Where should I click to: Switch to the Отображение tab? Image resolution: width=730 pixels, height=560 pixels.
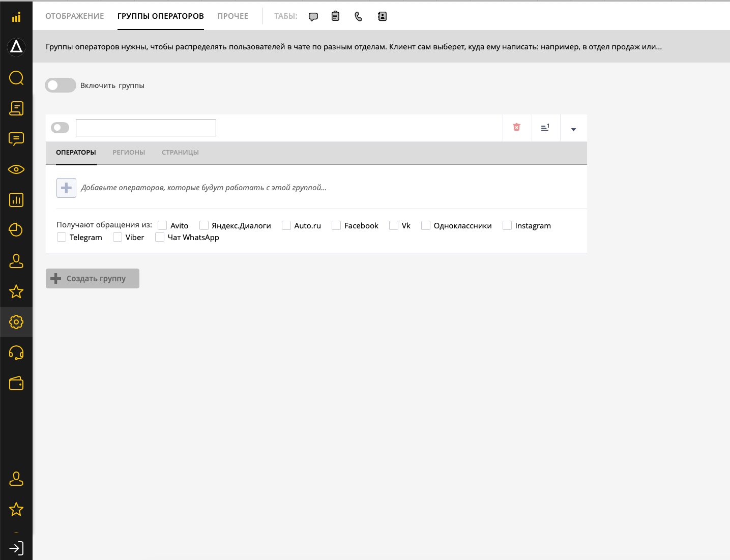(x=75, y=16)
